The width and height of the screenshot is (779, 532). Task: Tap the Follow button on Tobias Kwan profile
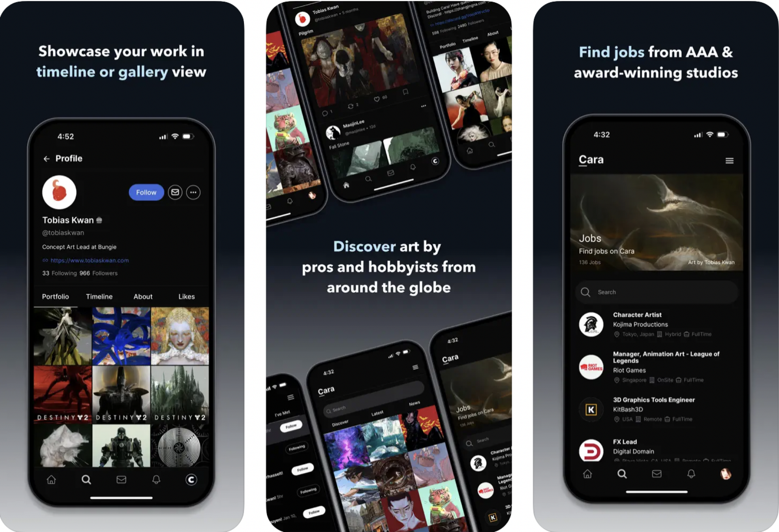point(146,192)
